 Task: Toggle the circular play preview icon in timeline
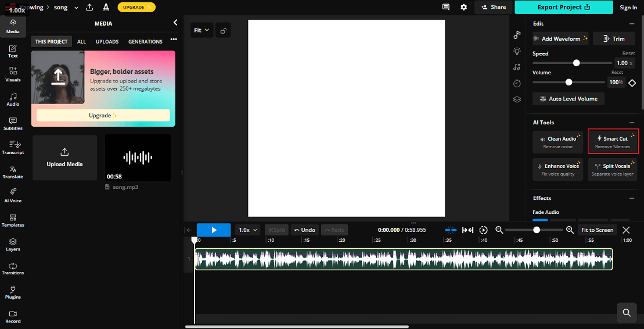coord(483,230)
